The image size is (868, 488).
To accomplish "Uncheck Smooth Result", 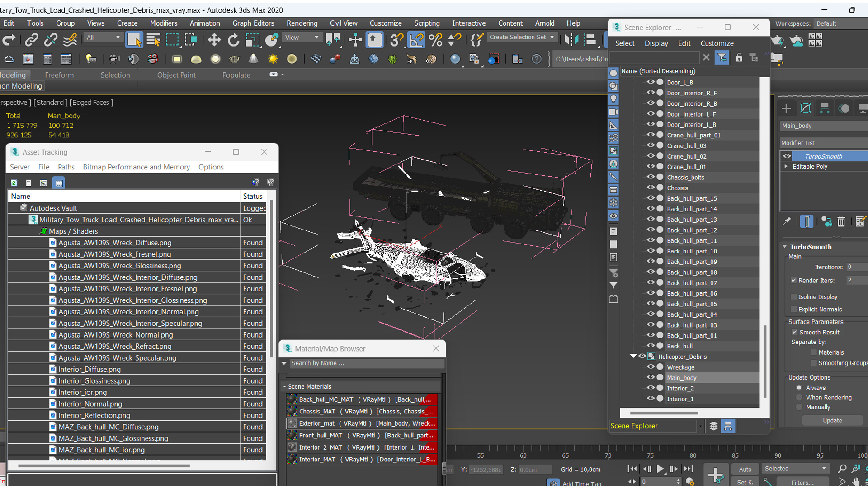I will pos(794,332).
